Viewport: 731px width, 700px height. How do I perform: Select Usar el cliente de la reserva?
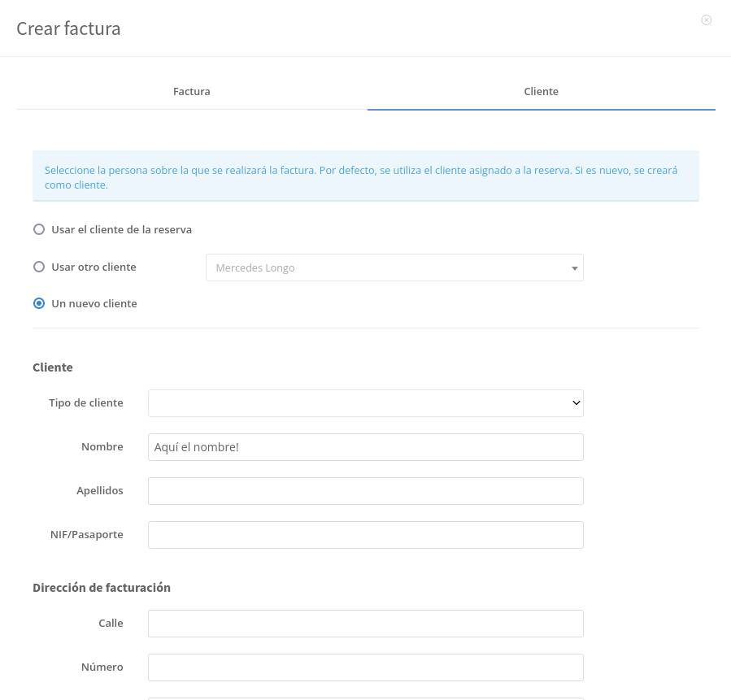[x=39, y=229]
